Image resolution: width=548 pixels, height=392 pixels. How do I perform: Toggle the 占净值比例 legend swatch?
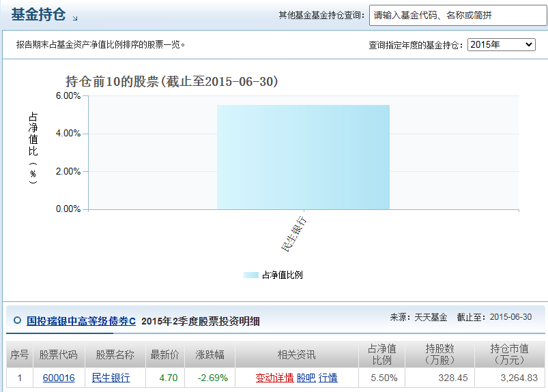coord(251,275)
